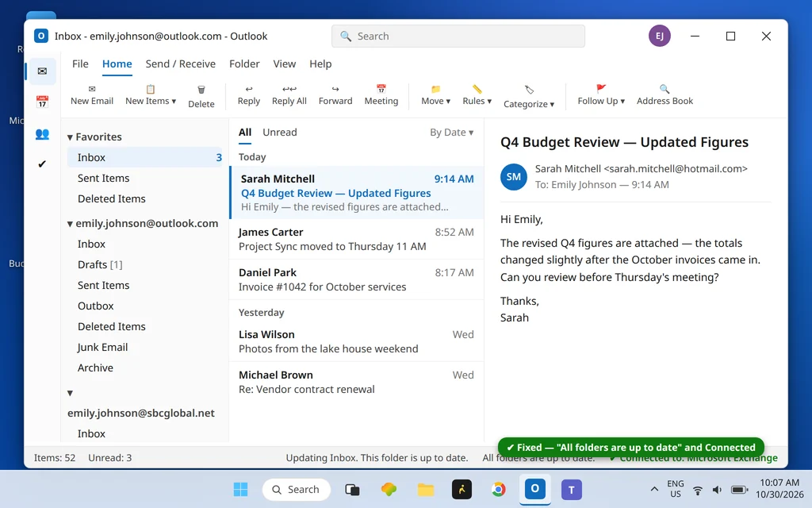This screenshot has width=812, height=508.
Task: Compose with New Email button
Action: 92,95
